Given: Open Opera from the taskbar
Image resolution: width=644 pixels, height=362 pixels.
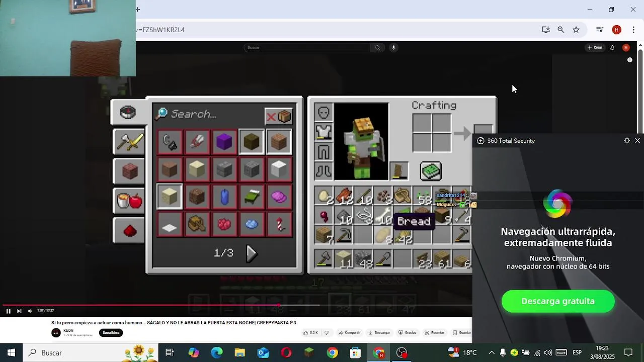Looking at the screenshot, I should click(x=286, y=353).
